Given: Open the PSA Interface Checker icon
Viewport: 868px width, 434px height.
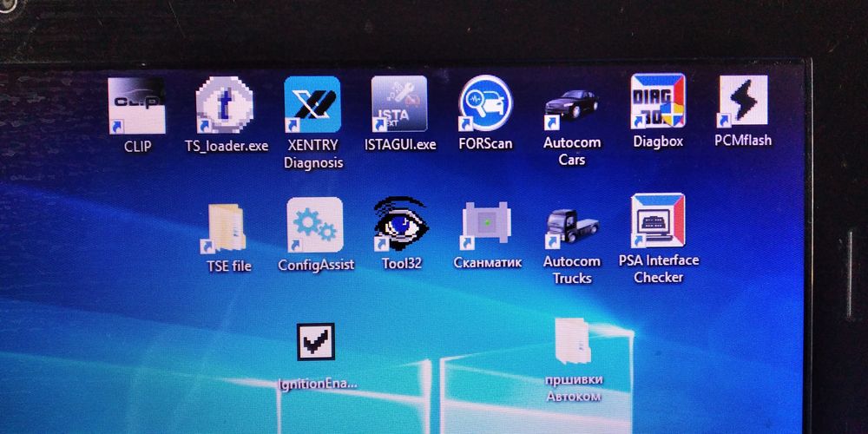Looking at the screenshot, I should [x=658, y=220].
